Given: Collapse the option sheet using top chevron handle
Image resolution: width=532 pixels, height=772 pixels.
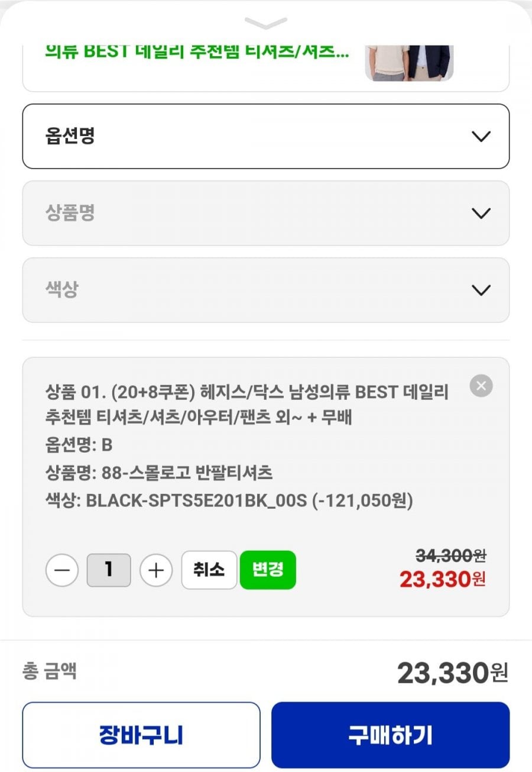Looking at the screenshot, I should (x=265, y=23).
